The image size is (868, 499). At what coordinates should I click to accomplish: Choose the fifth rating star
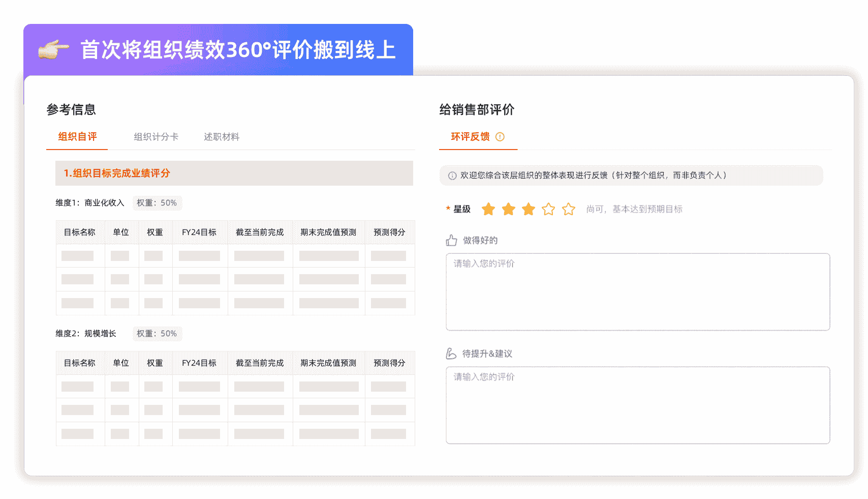[x=569, y=209]
